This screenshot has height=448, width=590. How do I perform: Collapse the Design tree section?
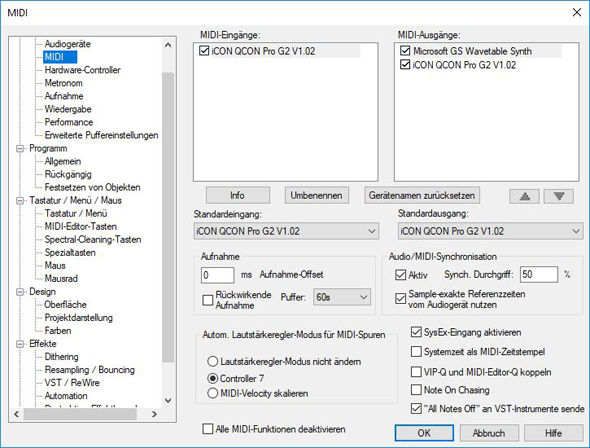pos(20,292)
